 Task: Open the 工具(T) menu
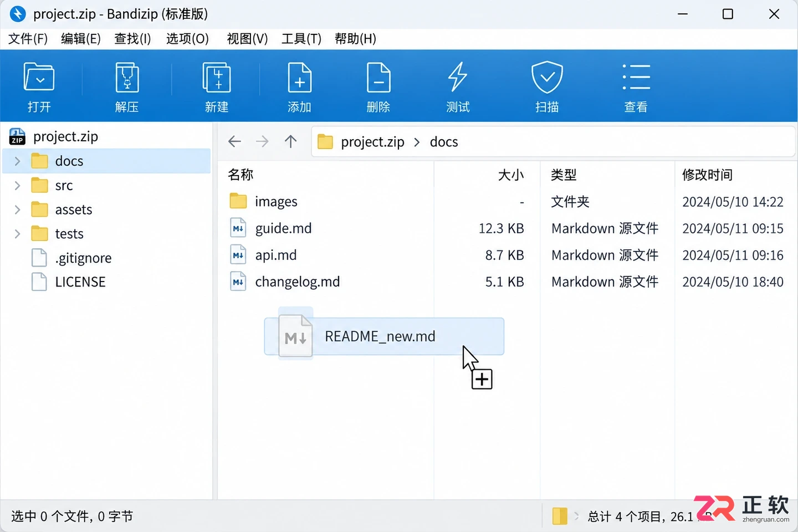point(301,39)
